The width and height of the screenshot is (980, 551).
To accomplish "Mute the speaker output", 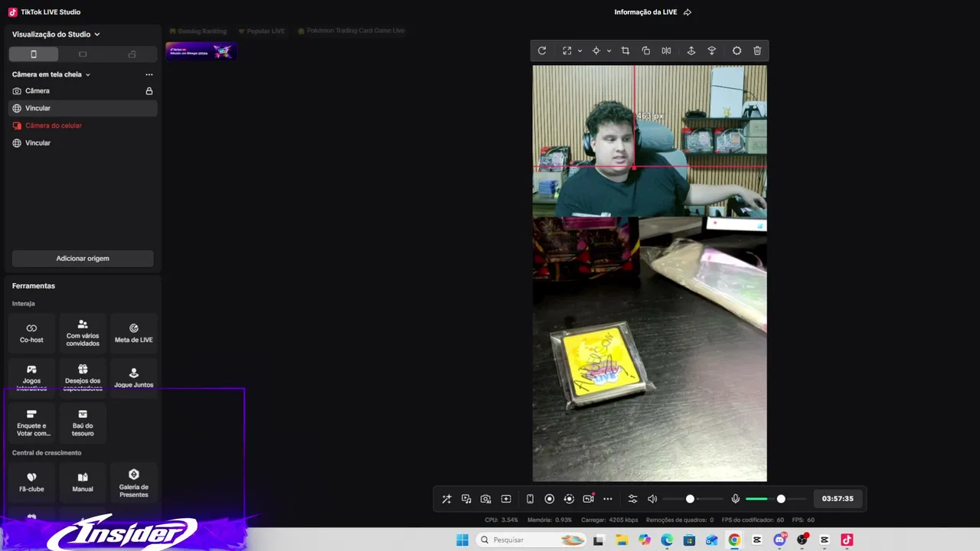I will pos(652,499).
